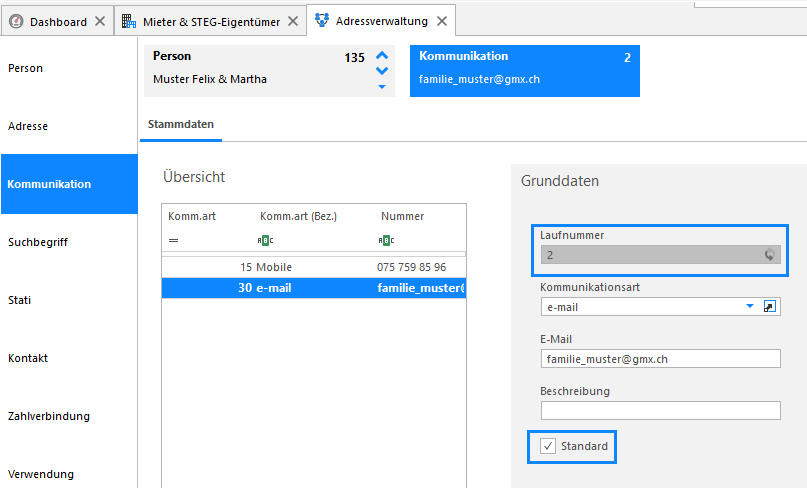Click the Komm.art (Bez.) ABC filter icon
The image size is (807, 488).
(x=265, y=240)
